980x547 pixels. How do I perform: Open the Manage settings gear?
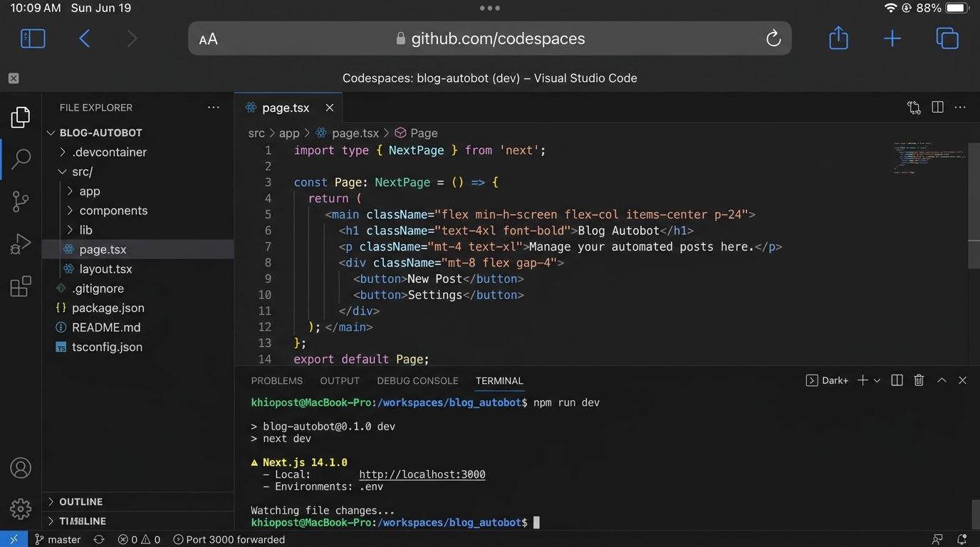click(x=19, y=509)
